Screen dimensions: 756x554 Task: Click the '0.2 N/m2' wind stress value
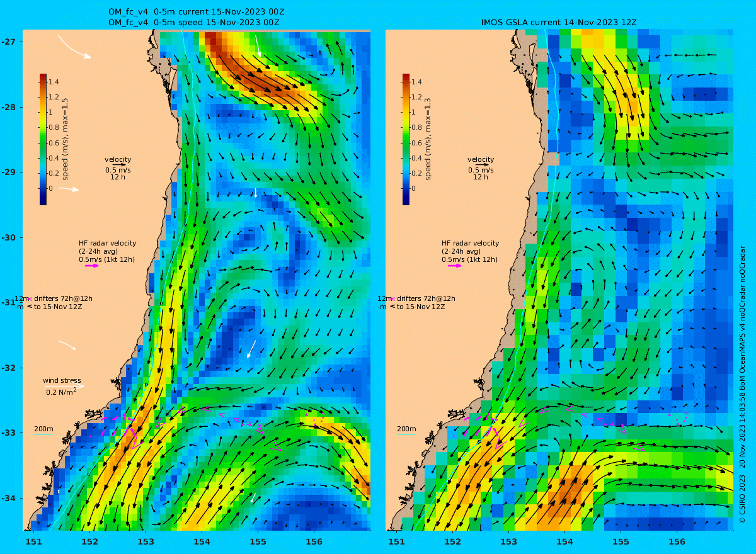pos(61,392)
